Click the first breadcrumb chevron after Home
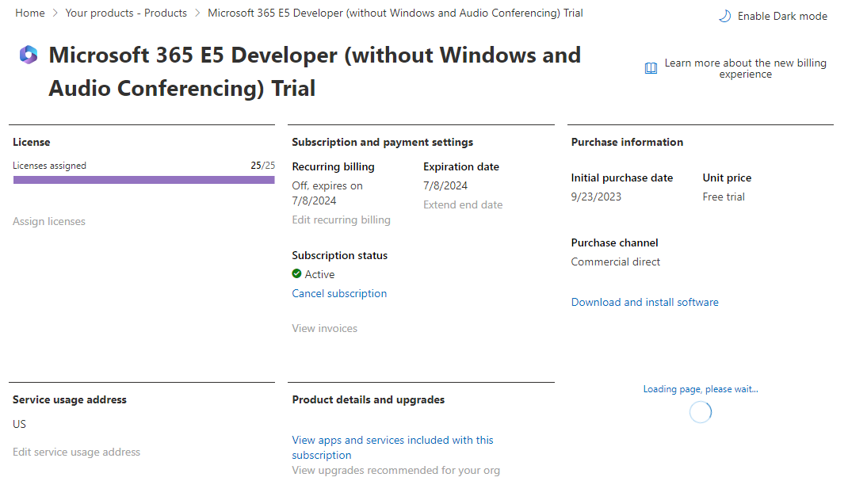Viewport: 848px width, 504px height. click(x=55, y=13)
